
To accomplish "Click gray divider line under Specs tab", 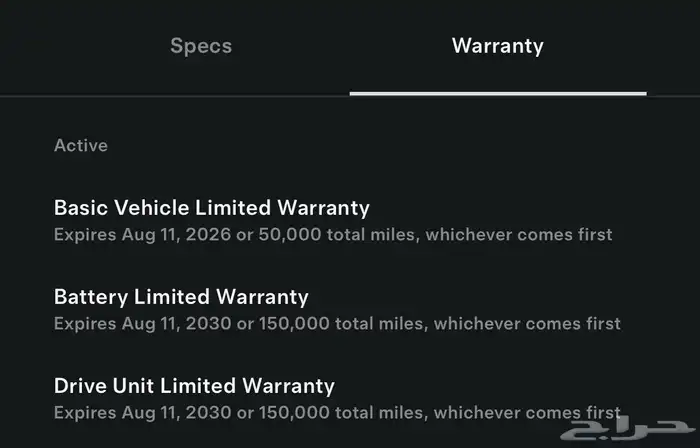I will [x=175, y=95].
